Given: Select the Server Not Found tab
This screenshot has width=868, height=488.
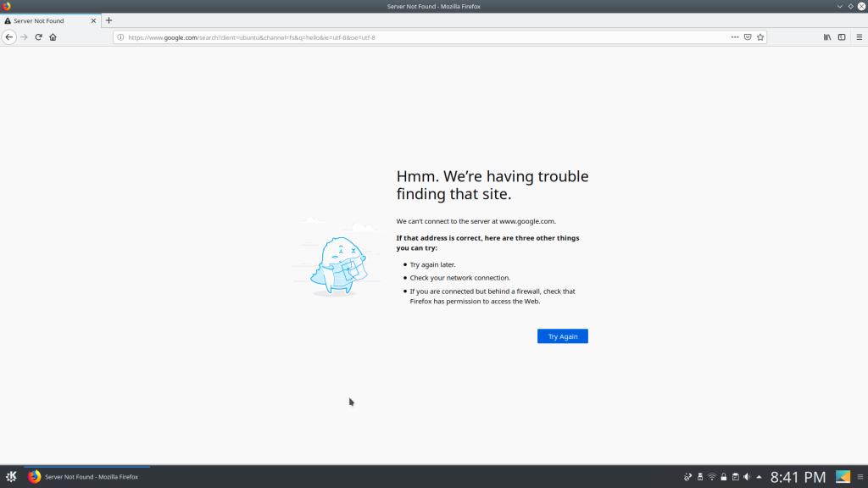Looking at the screenshot, I should click(47, 20).
